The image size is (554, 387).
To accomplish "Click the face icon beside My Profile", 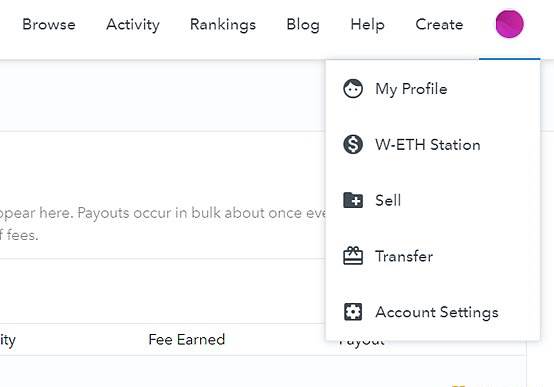I will [353, 88].
